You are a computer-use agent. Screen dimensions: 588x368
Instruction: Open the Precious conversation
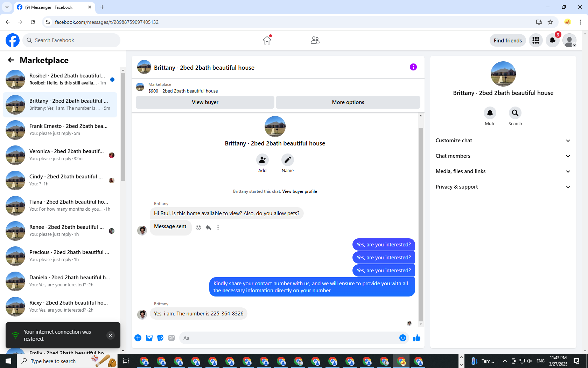60,256
